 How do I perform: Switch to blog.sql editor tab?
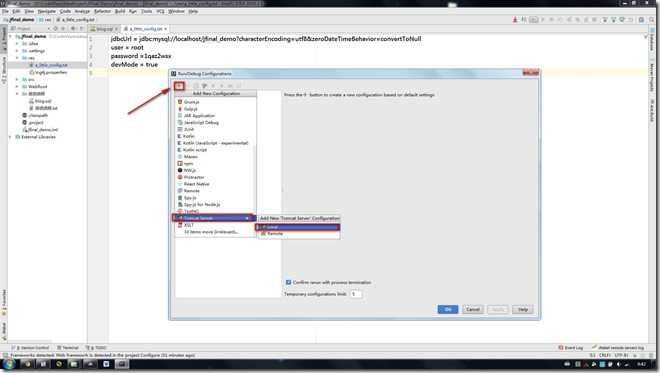click(103, 29)
